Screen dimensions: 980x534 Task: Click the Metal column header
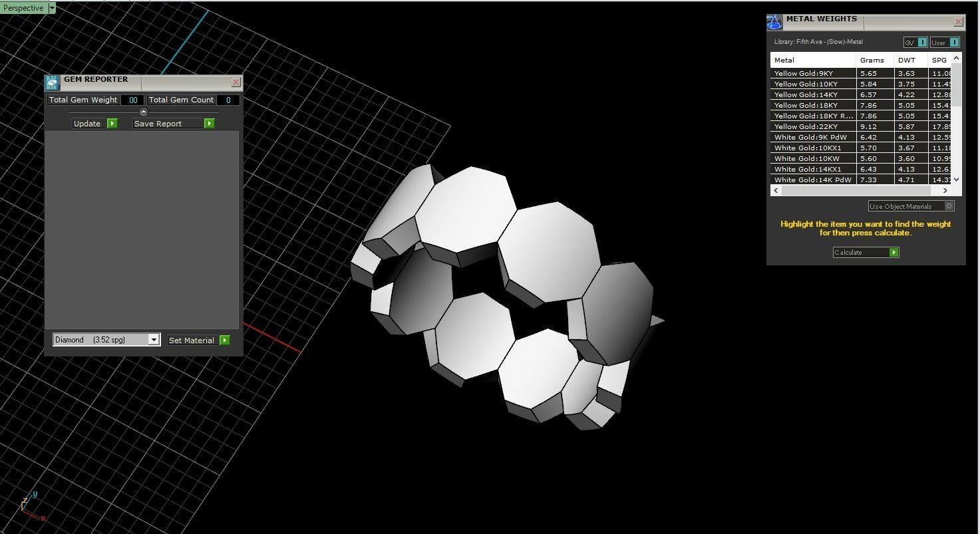click(x=814, y=60)
